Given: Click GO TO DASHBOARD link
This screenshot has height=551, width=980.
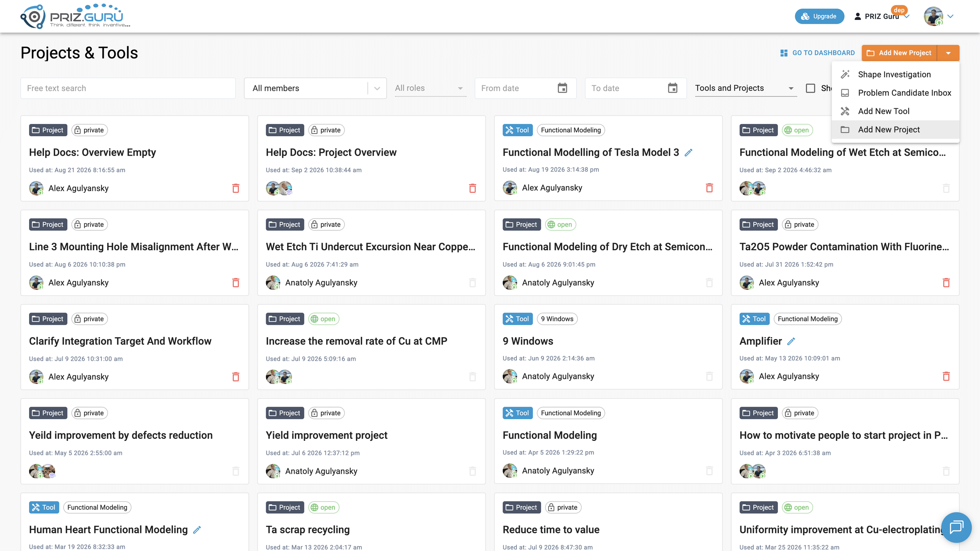Looking at the screenshot, I should click(817, 53).
